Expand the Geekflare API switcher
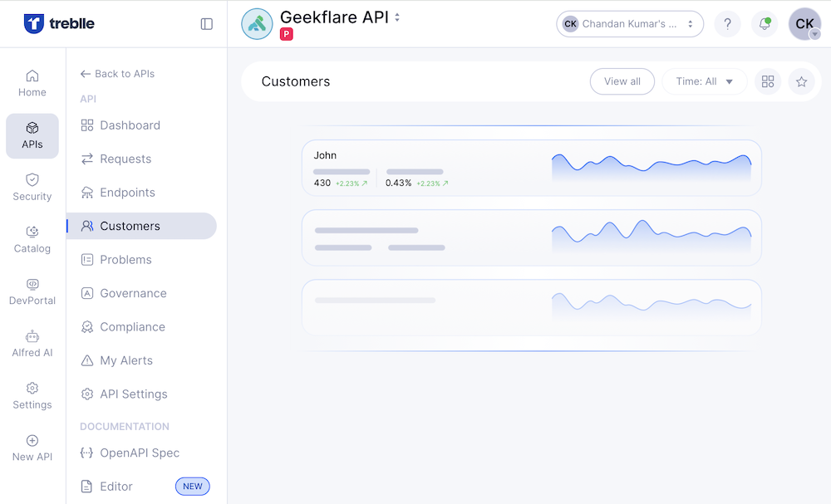The height and width of the screenshot is (504, 831). tap(397, 17)
